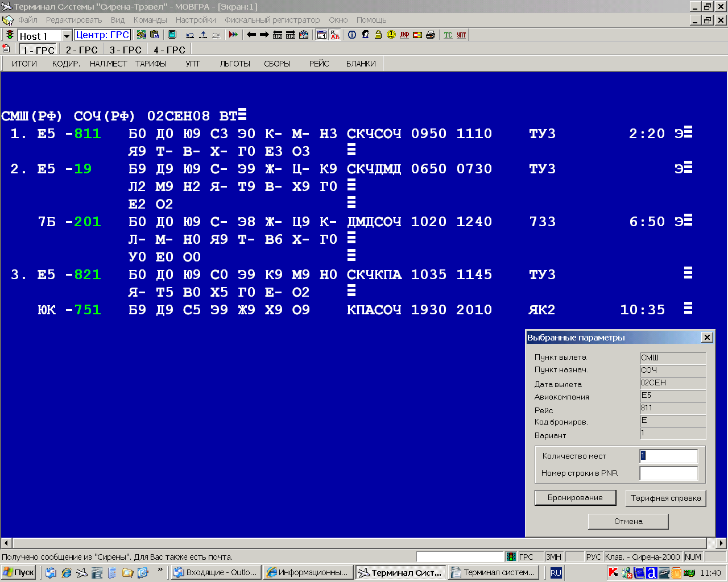Click the triple green-red arrows icon
The image size is (728, 582).
coord(233,35)
